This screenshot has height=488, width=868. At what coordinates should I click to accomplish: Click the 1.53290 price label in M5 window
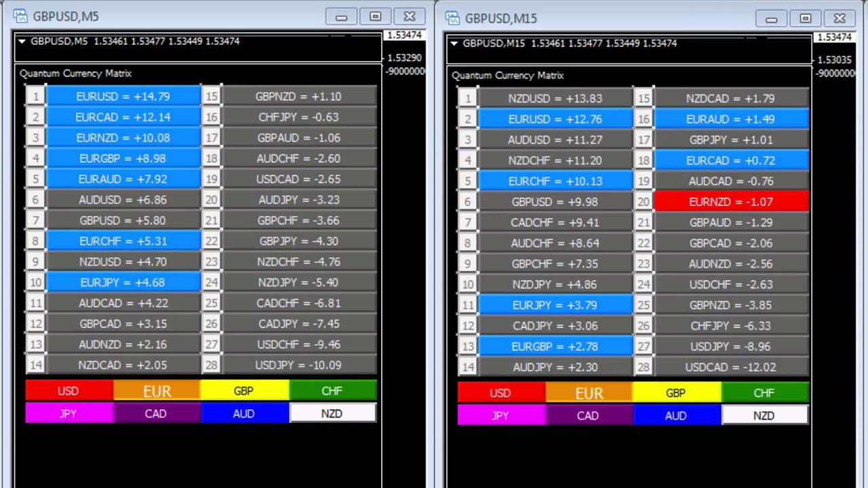coord(404,58)
